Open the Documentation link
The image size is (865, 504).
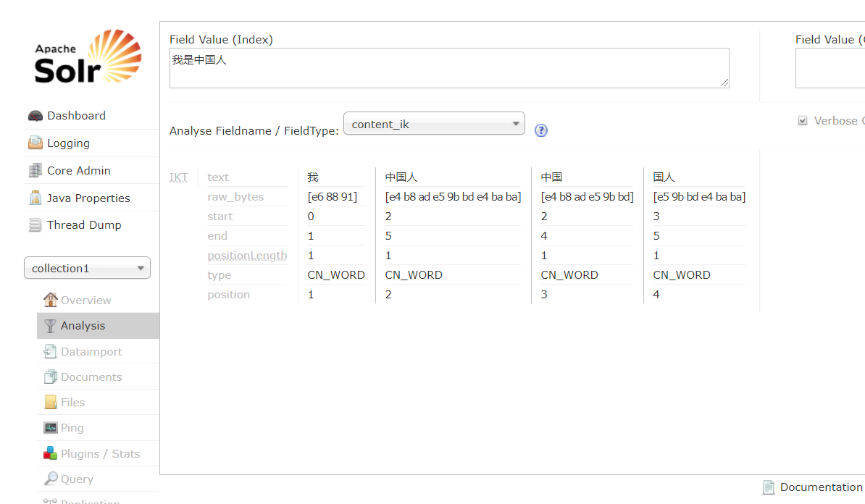pos(820,487)
